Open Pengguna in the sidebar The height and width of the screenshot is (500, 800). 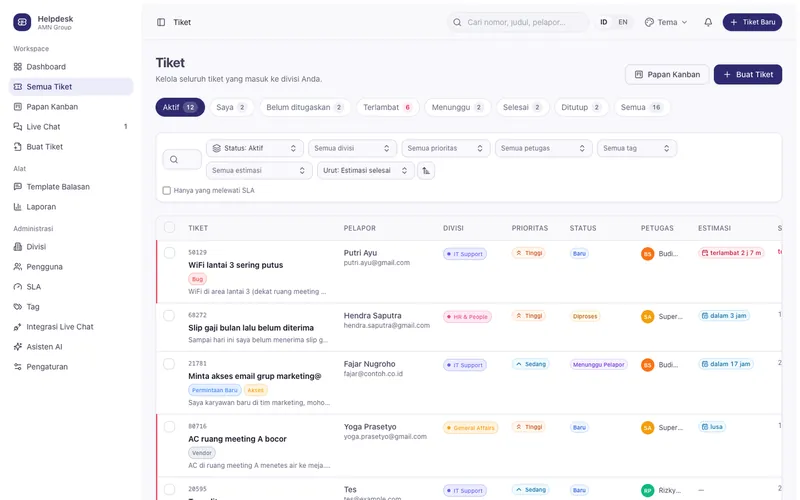[x=71, y=266]
